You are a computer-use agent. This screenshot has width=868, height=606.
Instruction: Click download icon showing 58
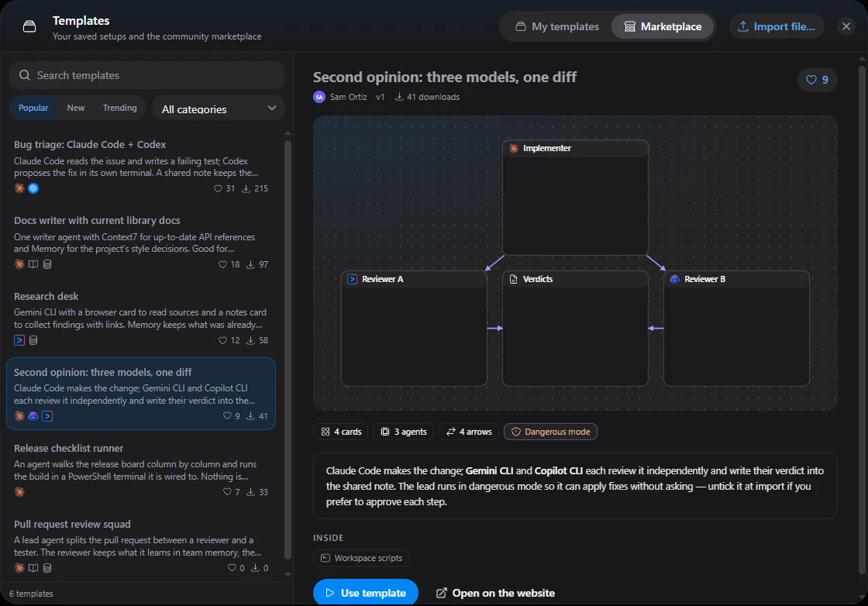click(x=250, y=340)
